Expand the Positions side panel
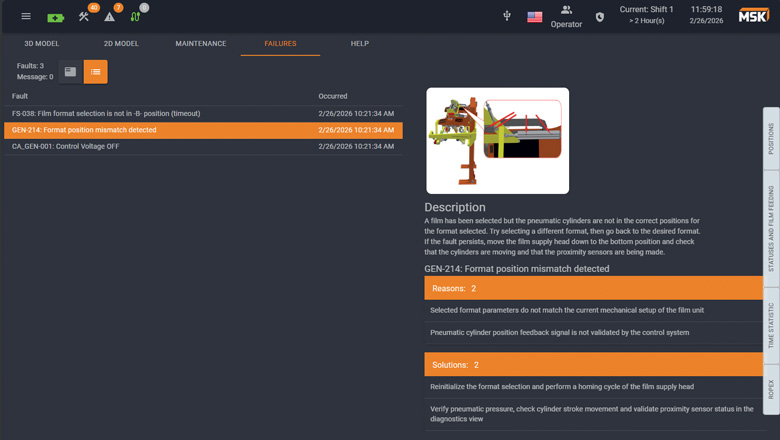The width and height of the screenshot is (780, 440). [x=771, y=139]
